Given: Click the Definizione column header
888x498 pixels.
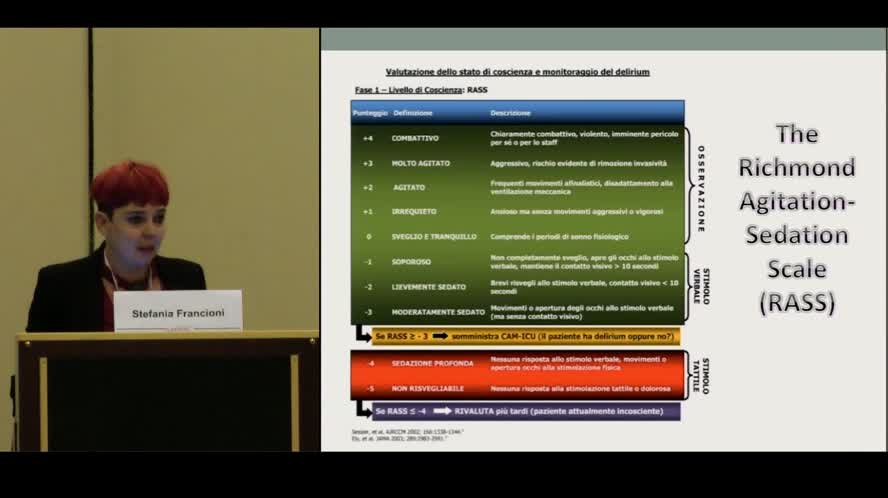Looking at the screenshot, I should pos(413,113).
